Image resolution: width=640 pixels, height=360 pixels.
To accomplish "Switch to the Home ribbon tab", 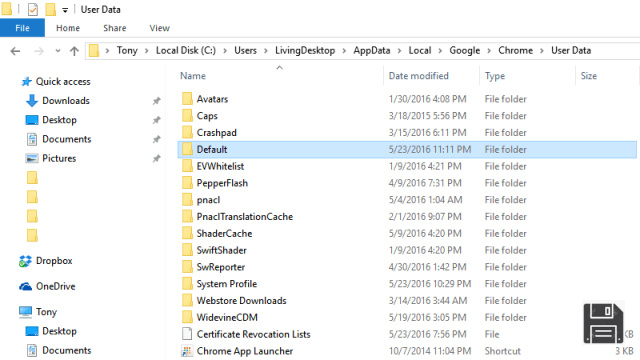I will 68,28.
